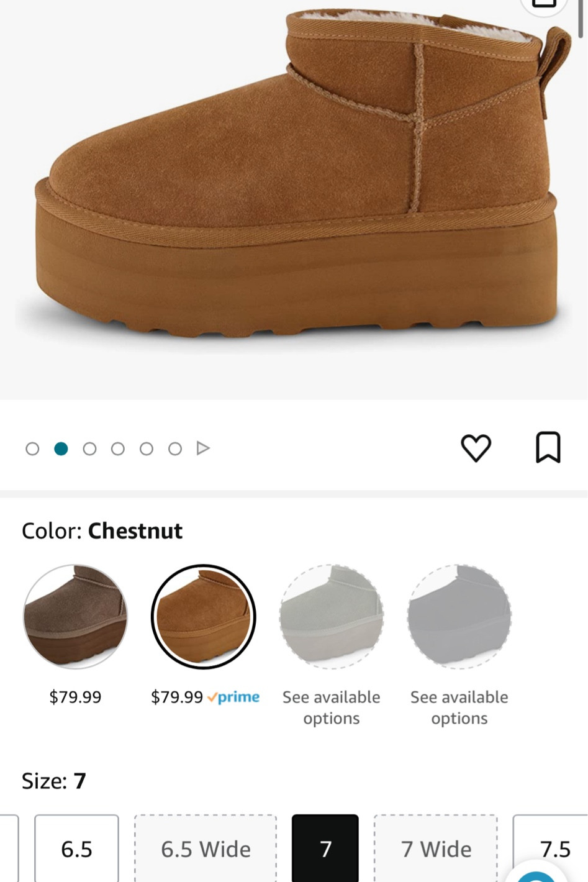Jump to sixth image pagination dot
The image size is (588, 882).
point(175,448)
